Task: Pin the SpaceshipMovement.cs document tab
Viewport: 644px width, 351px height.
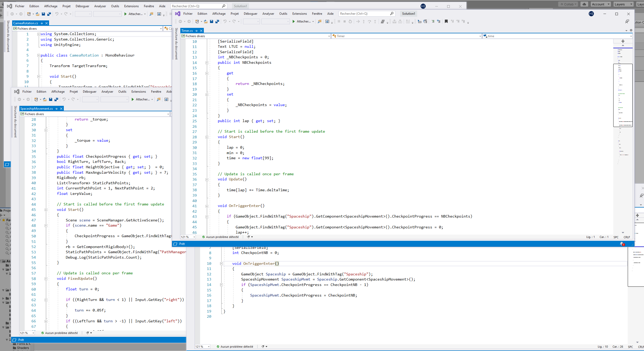Action: coord(56,108)
